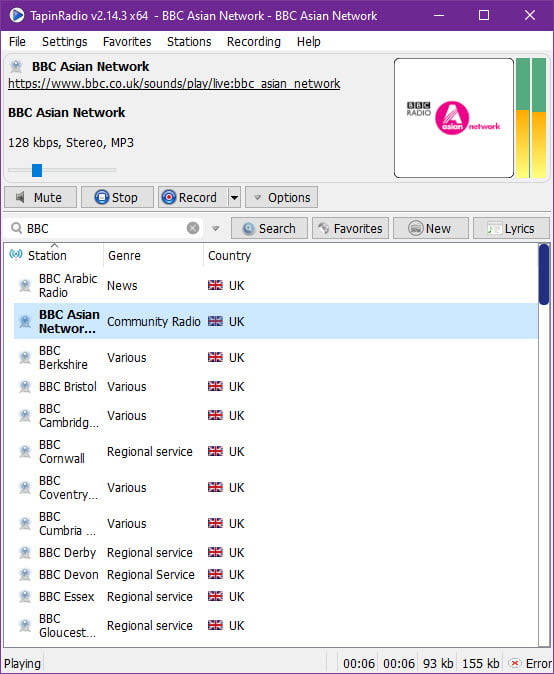This screenshot has height=674, width=554.
Task: Click the Playing status text
Action: pyautogui.click(x=22, y=663)
